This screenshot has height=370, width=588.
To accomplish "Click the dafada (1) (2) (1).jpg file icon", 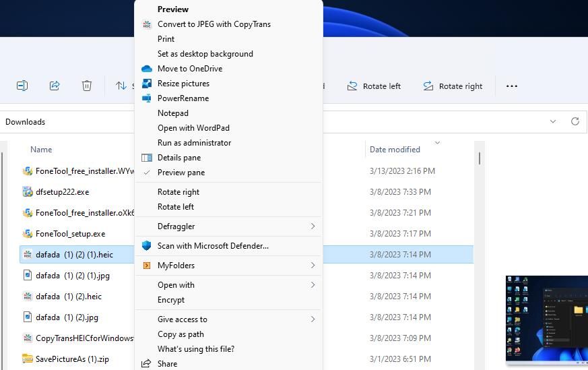I will 28,276.
